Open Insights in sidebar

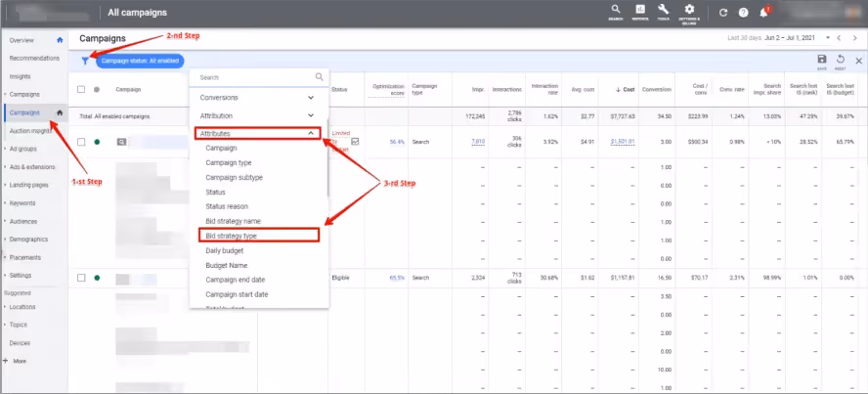[20, 76]
